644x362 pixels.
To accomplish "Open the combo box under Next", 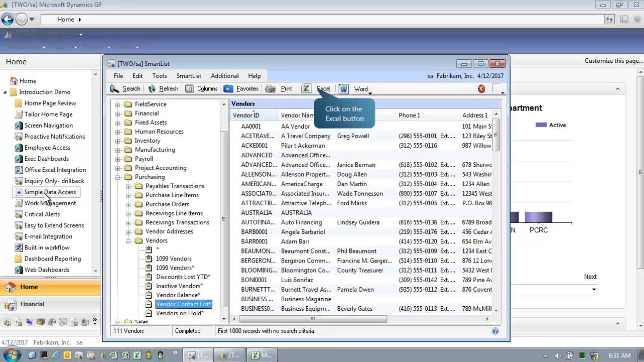I will coord(594,289).
